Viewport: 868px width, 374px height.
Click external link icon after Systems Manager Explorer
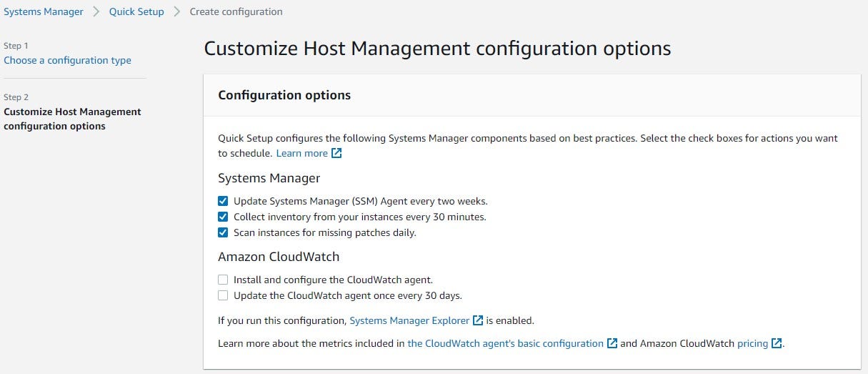478,320
